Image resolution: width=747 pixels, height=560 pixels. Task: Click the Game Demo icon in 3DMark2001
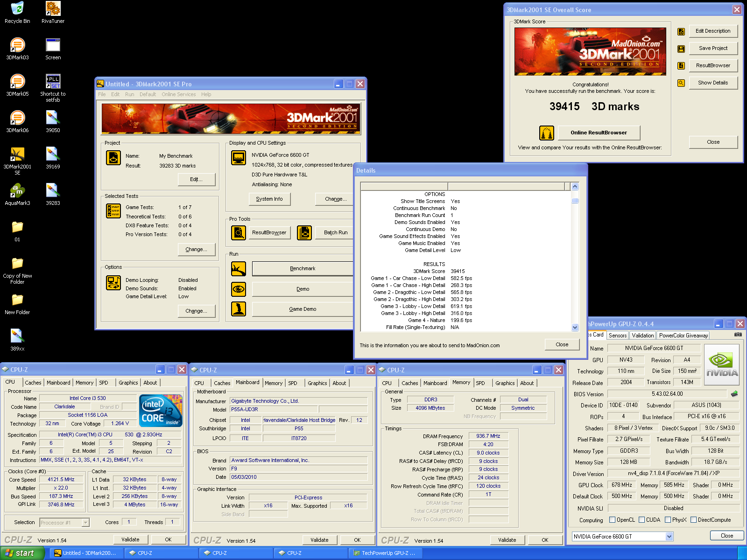(239, 309)
